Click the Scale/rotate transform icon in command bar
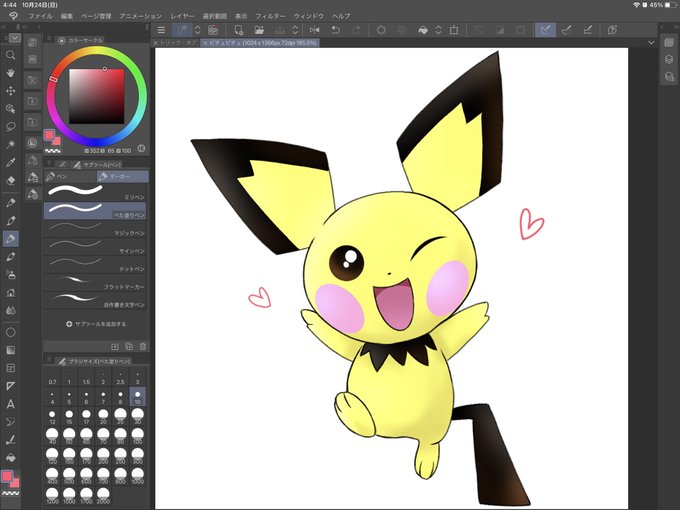680x510 pixels. [454, 30]
